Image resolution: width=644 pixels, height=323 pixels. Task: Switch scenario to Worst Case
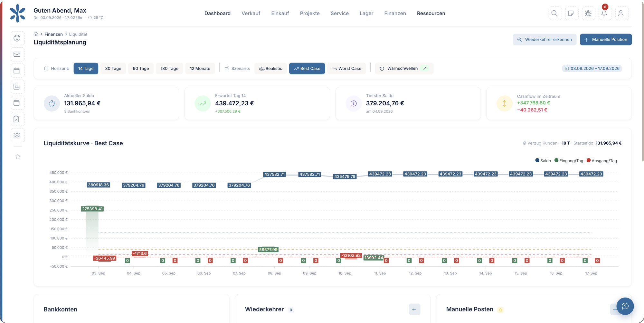click(x=346, y=69)
